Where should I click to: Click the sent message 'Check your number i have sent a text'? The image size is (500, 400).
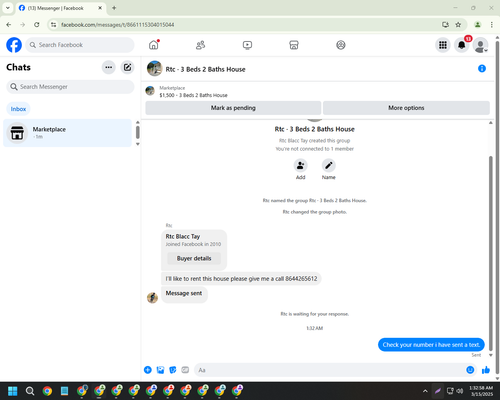pyautogui.click(x=431, y=345)
